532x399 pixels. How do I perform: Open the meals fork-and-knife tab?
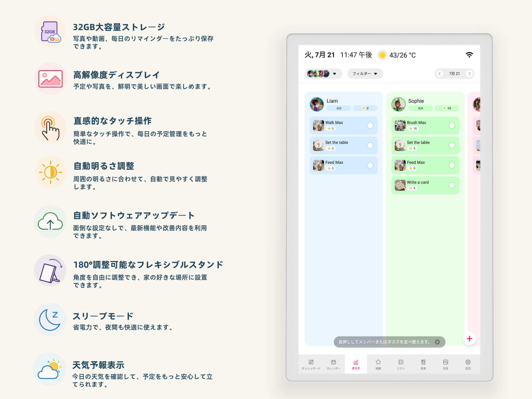[x=423, y=364]
